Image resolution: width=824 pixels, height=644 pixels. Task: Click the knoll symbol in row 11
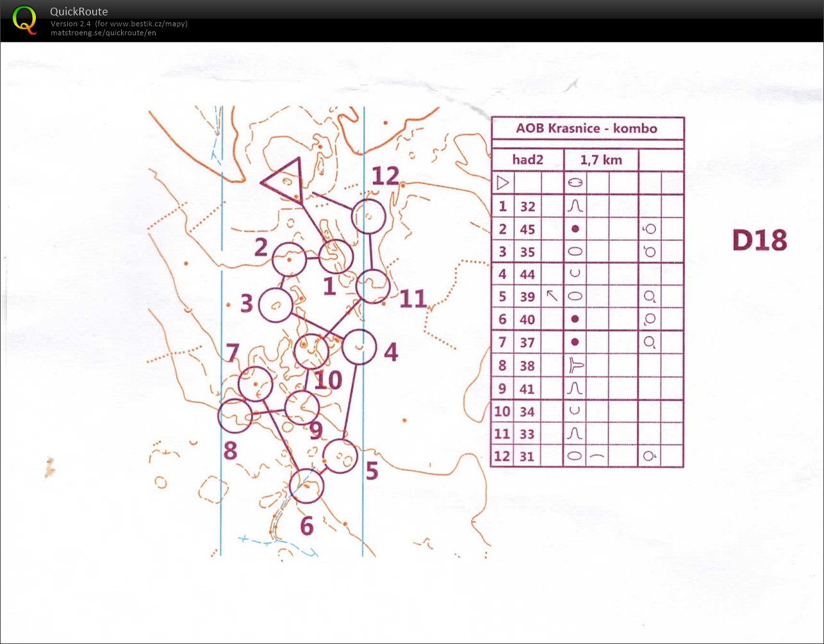[575, 434]
